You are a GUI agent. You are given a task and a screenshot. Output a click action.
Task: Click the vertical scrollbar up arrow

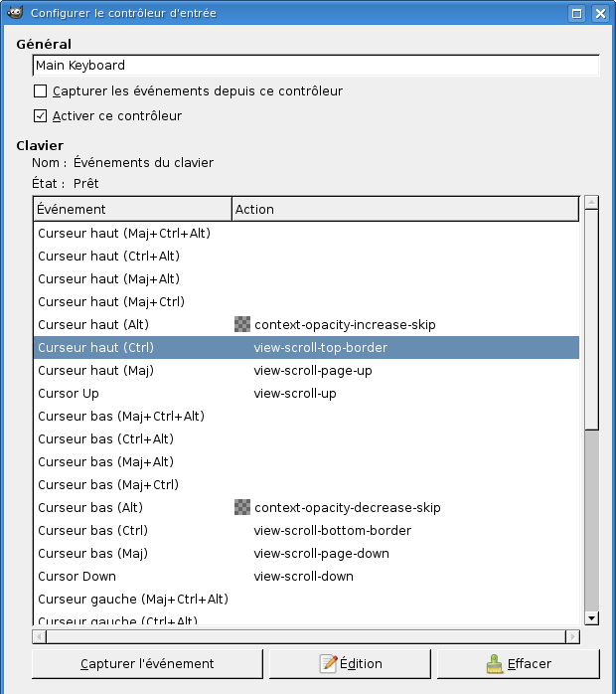[591, 203]
